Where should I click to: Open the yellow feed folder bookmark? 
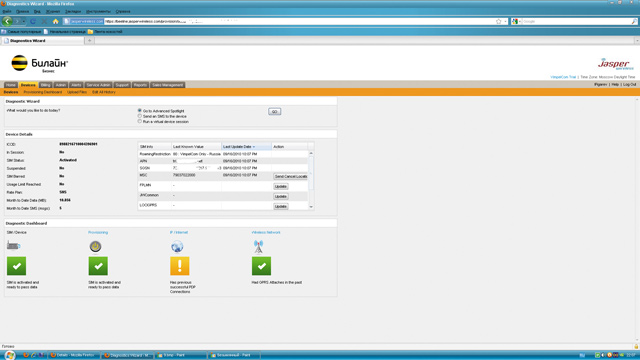[90, 31]
